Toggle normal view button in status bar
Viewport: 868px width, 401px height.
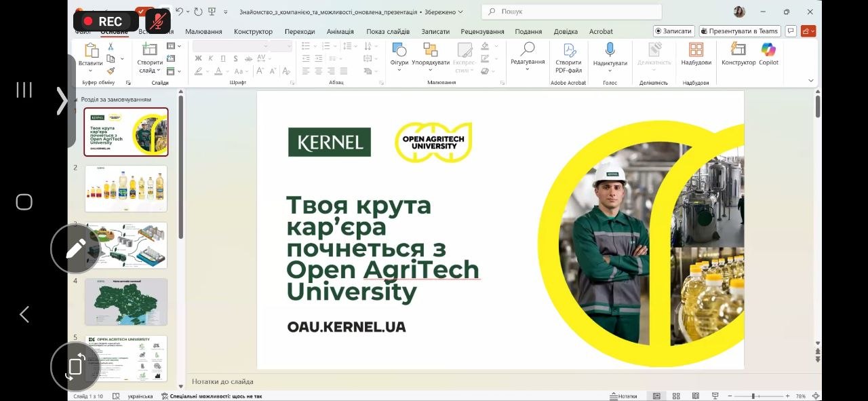coord(656,396)
